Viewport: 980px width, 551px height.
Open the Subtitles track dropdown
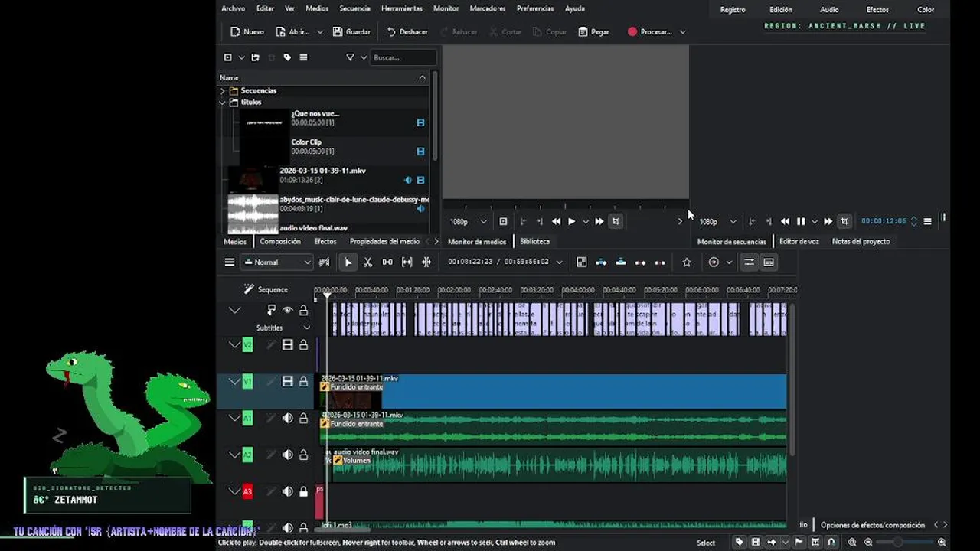point(307,328)
